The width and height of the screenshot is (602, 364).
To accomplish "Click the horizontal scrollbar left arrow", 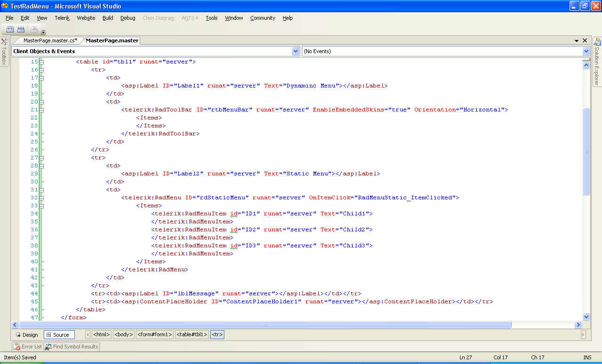I will (x=15, y=325).
